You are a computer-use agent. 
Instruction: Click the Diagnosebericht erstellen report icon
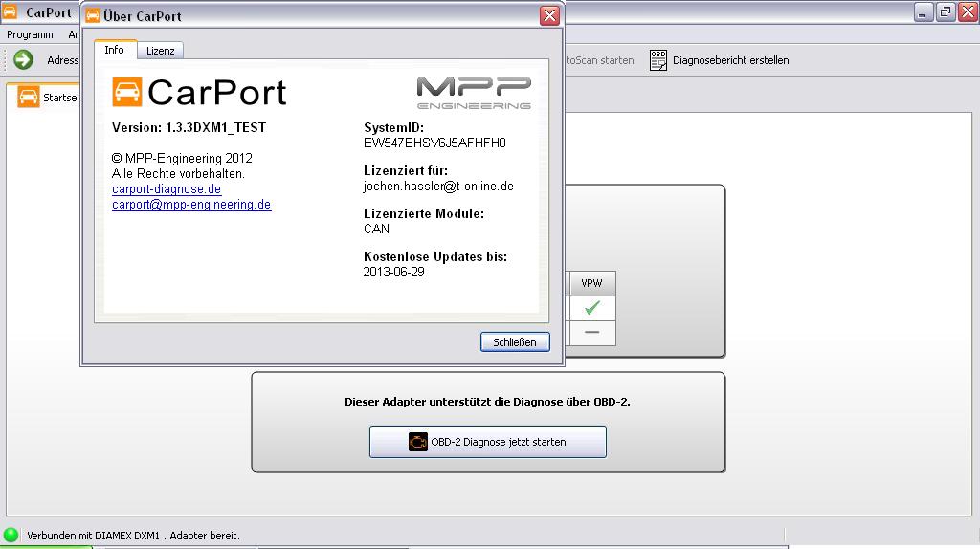[658, 60]
